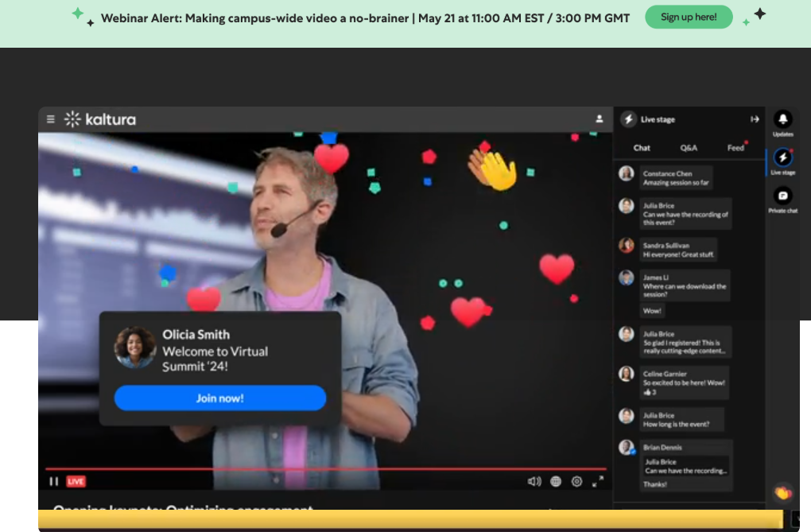The image size is (811, 532).
Task: Click the thumbs up on Celine Garnier's message
Action: (x=647, y=392)
